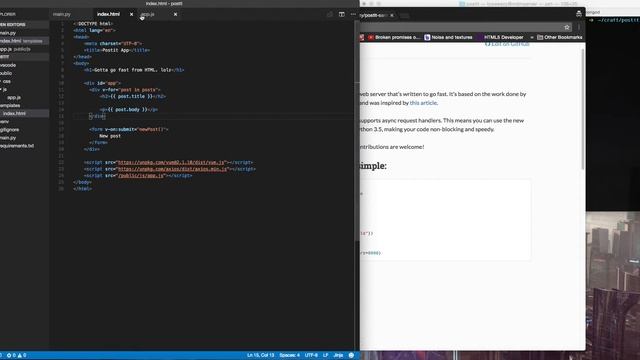
Task: Switch to the main.py editor tab
Action: click(x=62, y=14)
